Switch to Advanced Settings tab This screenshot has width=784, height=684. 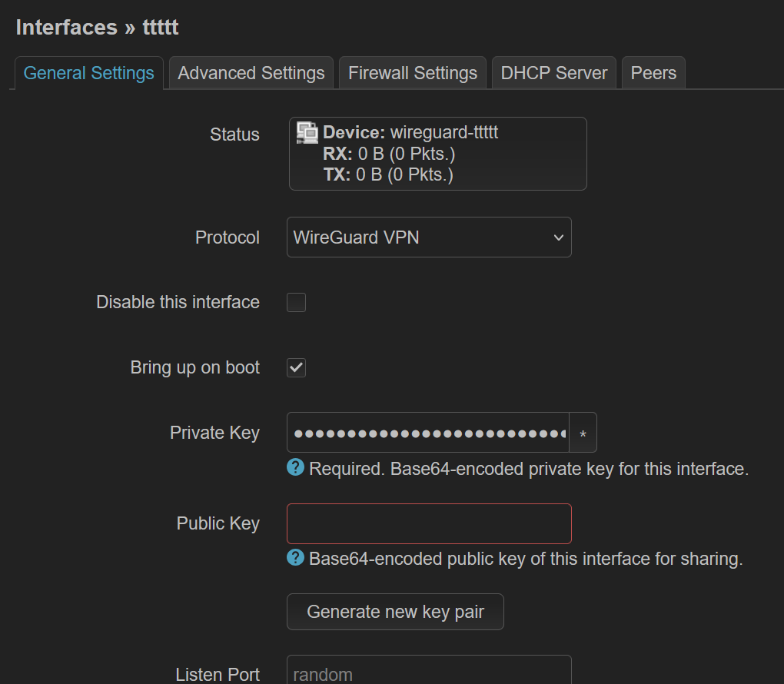(x=251, y=73)
